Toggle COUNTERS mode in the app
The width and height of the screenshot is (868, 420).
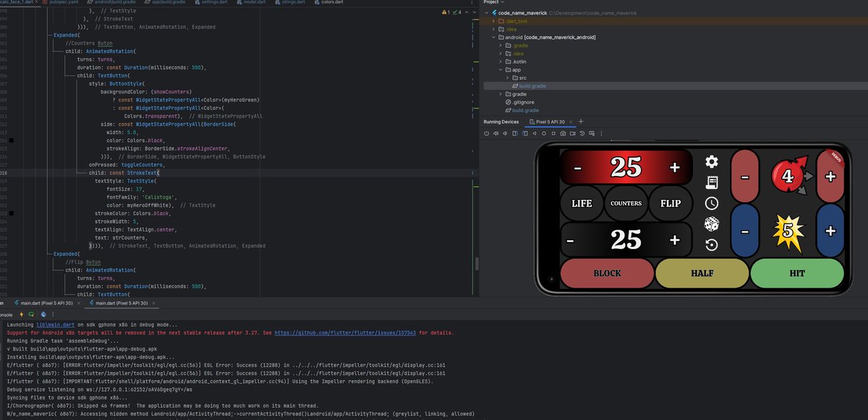625,203
